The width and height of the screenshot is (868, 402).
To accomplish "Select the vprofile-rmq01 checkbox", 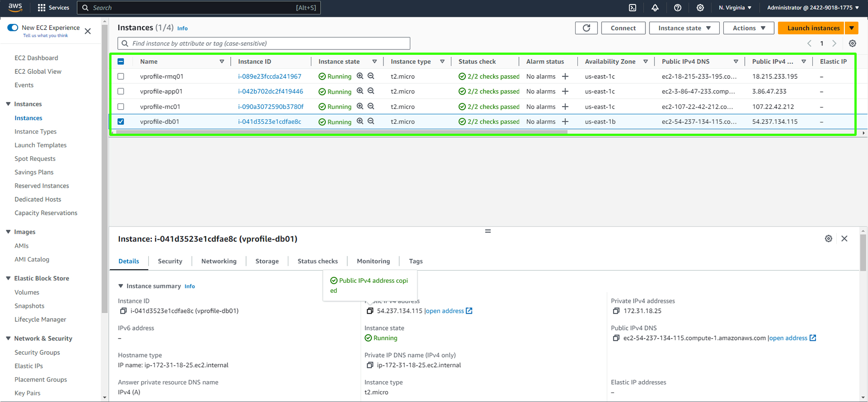I will (121, 77).
